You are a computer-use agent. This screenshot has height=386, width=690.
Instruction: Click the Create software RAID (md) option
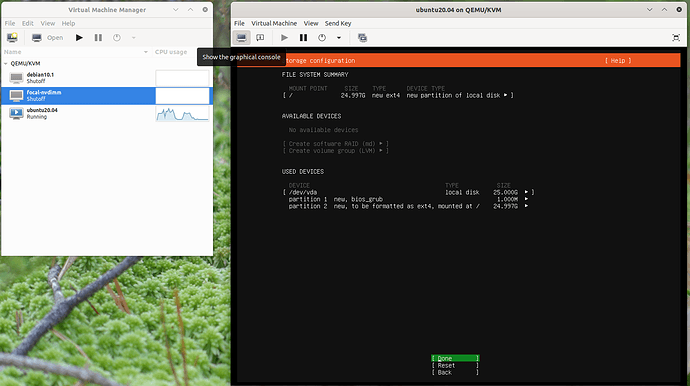pyautogui.click(x=336, y=144)
